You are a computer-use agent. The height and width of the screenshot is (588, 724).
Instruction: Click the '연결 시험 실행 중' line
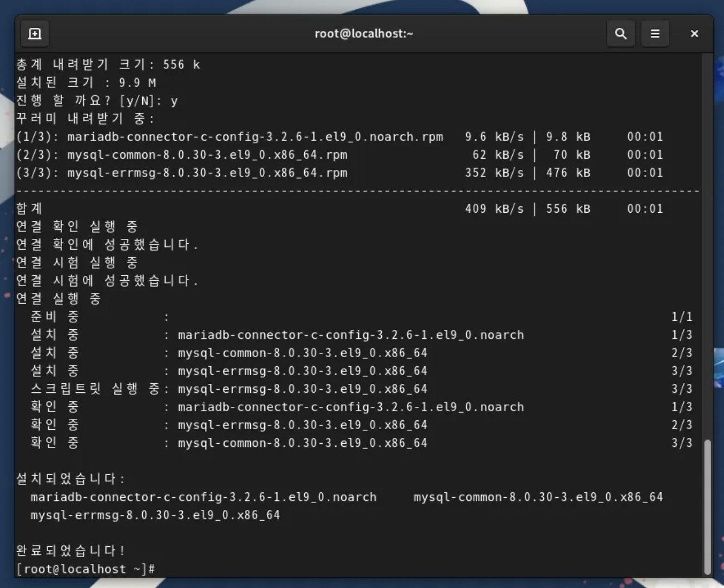pos(77,262)
